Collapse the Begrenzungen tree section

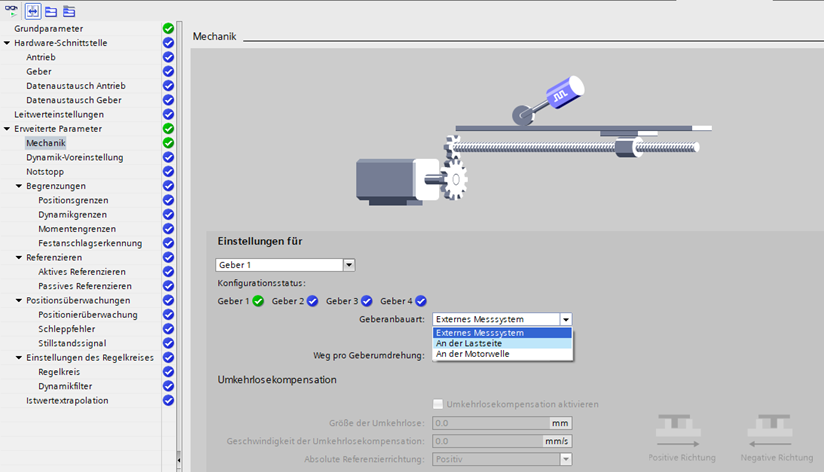tap(19, 186)
